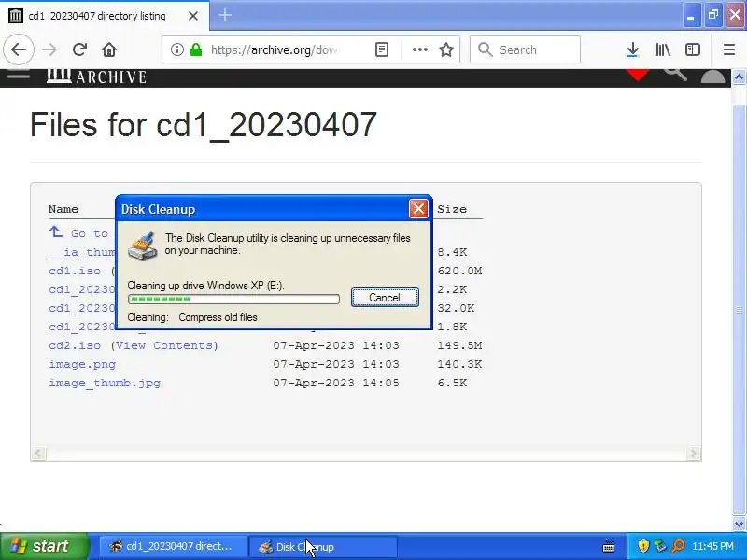Click the Internet Archive logo
The image size is (747, 560).
point(97,77)
